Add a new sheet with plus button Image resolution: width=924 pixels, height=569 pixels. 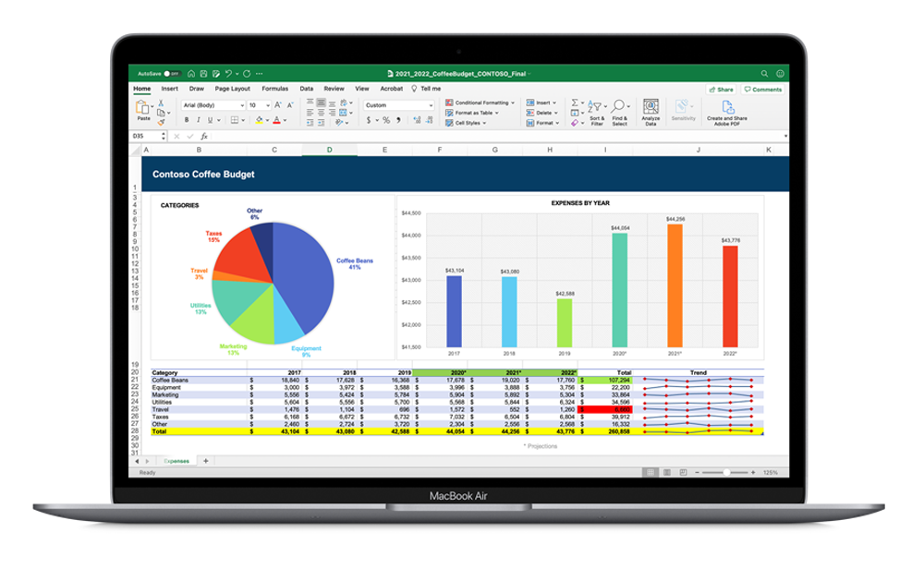coord(206,461)
